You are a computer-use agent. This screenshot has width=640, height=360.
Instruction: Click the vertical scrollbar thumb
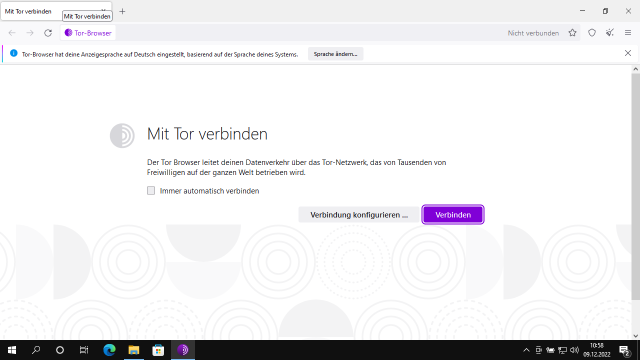point(636,186)
